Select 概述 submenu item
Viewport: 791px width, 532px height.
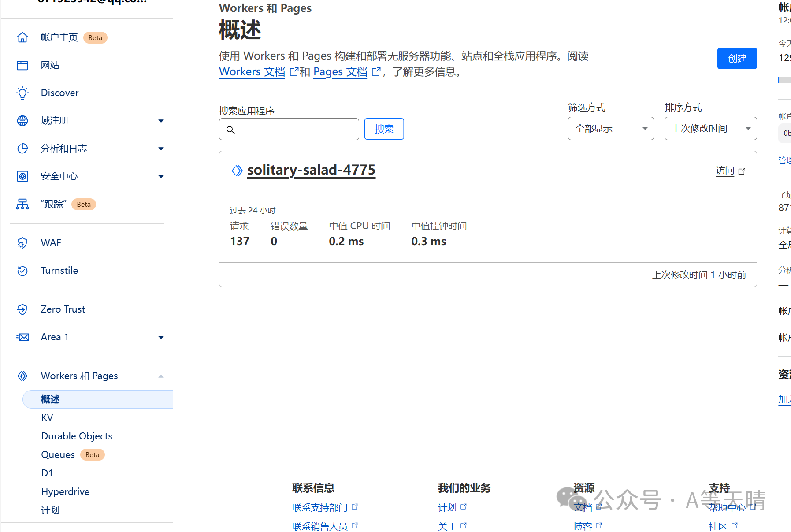click(98, 399)
